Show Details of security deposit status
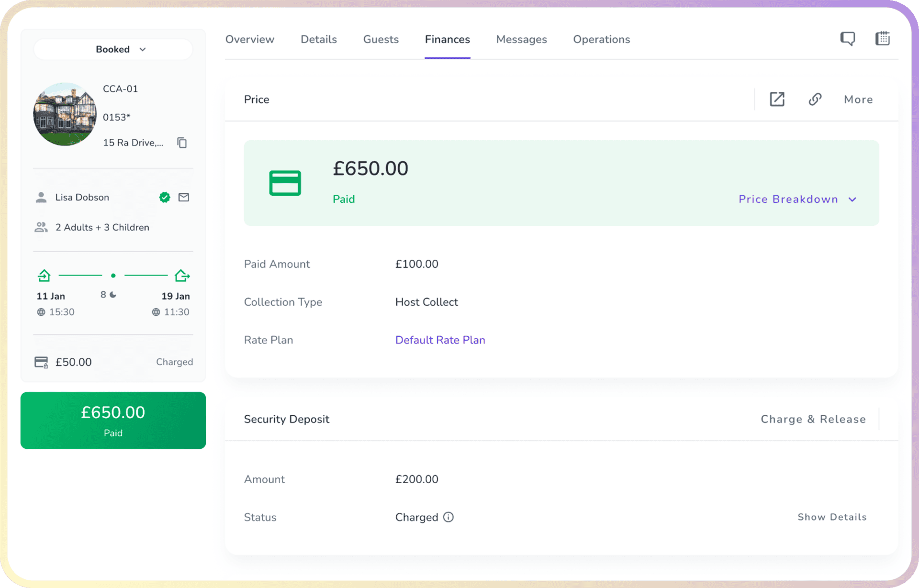 832,517
